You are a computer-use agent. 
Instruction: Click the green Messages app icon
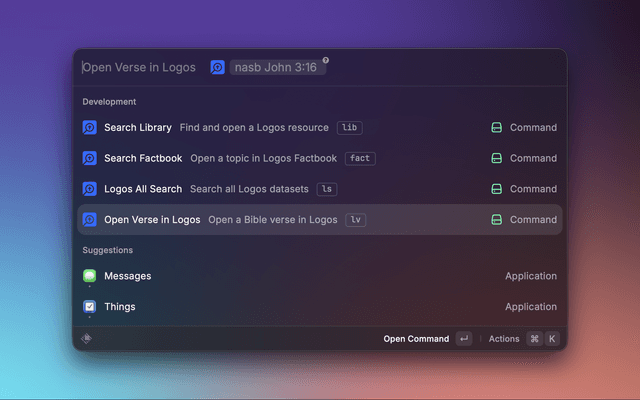point(90,276)
